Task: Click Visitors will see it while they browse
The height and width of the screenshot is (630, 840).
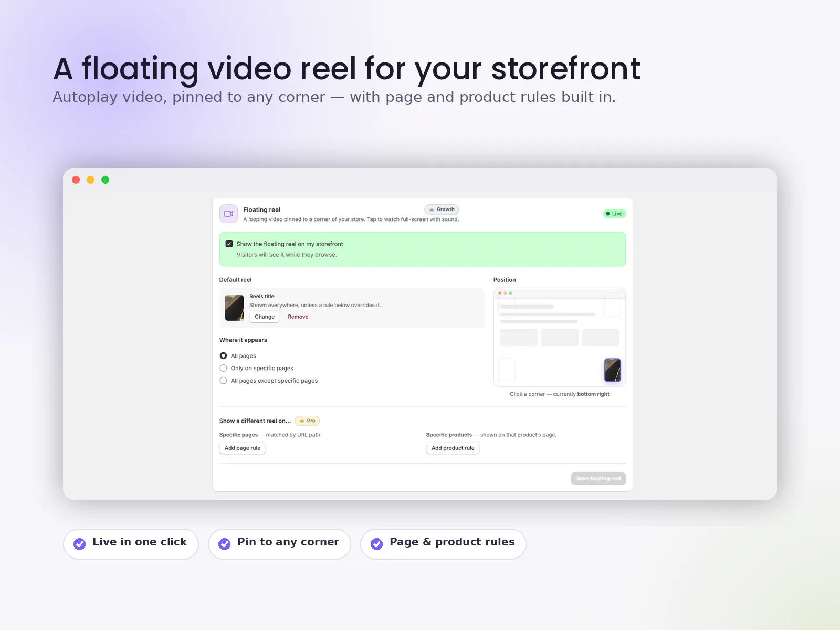Action: [287, 255]
